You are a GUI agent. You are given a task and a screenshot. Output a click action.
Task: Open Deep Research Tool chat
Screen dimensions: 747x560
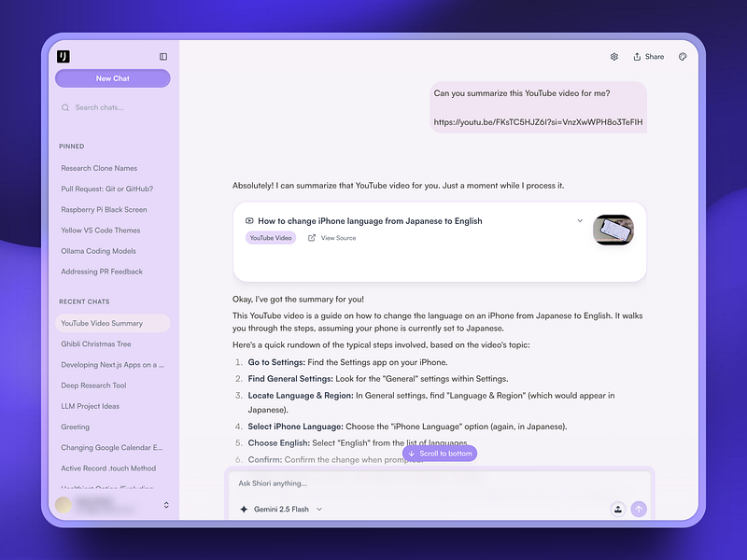(93, 385)
